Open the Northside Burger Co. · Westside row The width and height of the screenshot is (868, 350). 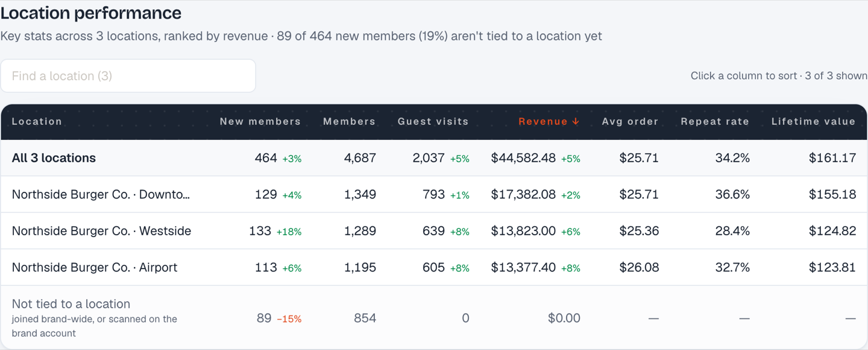pyautogui.click(x=434, y=231)
